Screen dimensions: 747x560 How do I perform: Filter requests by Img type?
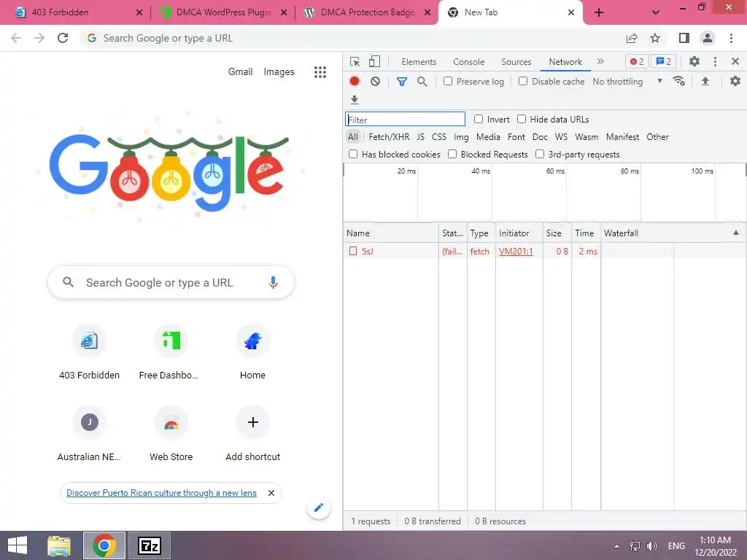[x=461, y=137]
